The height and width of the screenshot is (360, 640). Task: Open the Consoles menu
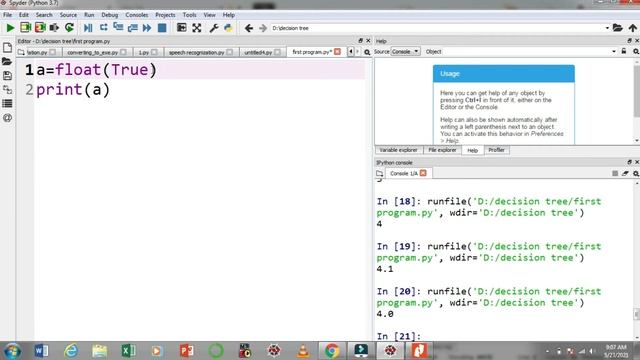click(x=137, y=15)
